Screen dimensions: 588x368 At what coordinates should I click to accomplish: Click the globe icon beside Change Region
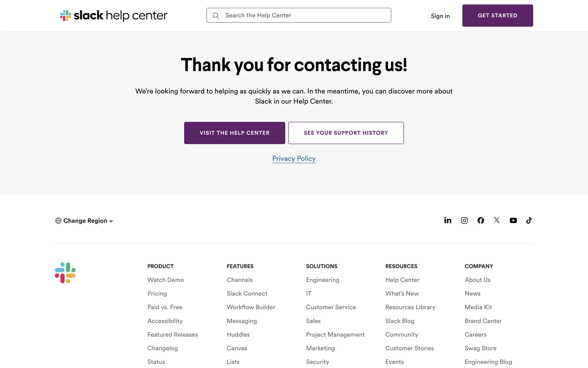click(x=58, y=221)
